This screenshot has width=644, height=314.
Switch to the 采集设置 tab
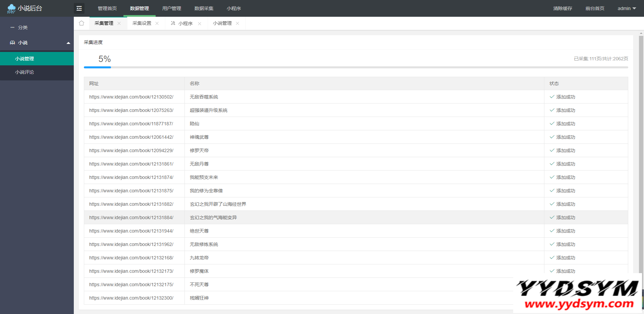[142, 23]
